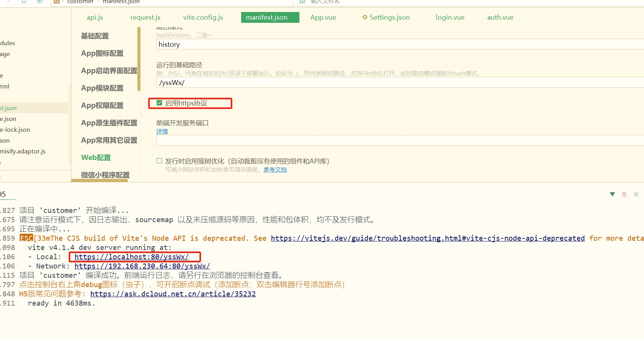Open App常用其它设置 section
The image size is (644, 340).
click(109, 140)
